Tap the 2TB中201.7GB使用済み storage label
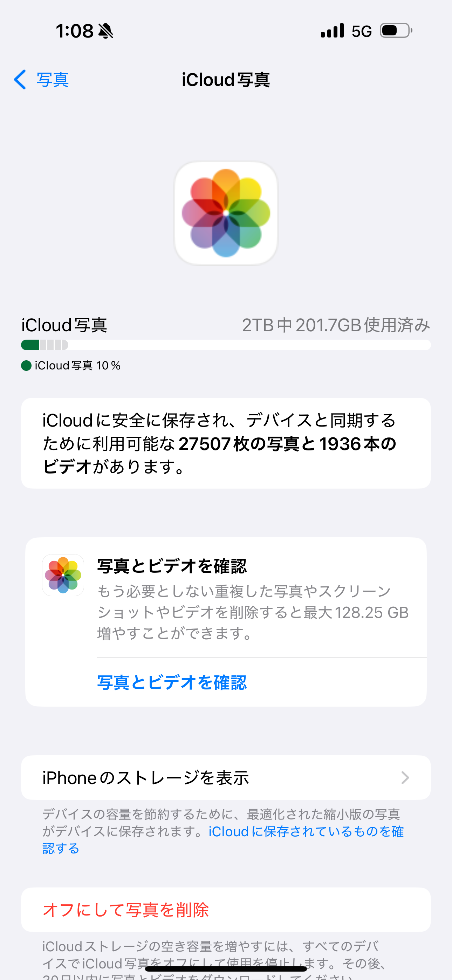452x980 pixels. click(x=336, y=325)
